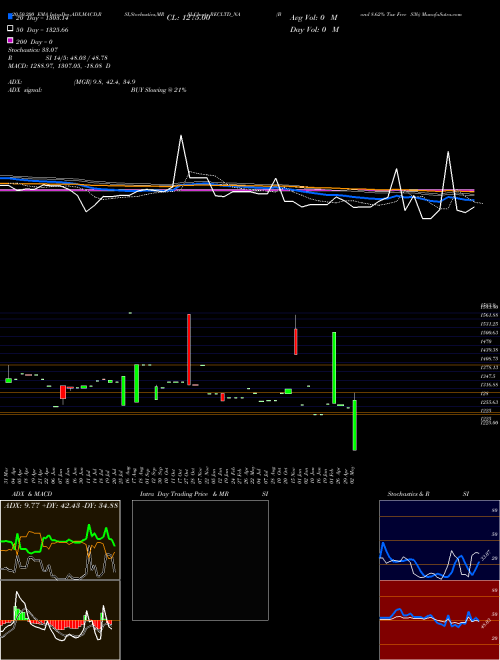
Task: Click the blue 20 Day legend swatch
Action: click(11, 17)
